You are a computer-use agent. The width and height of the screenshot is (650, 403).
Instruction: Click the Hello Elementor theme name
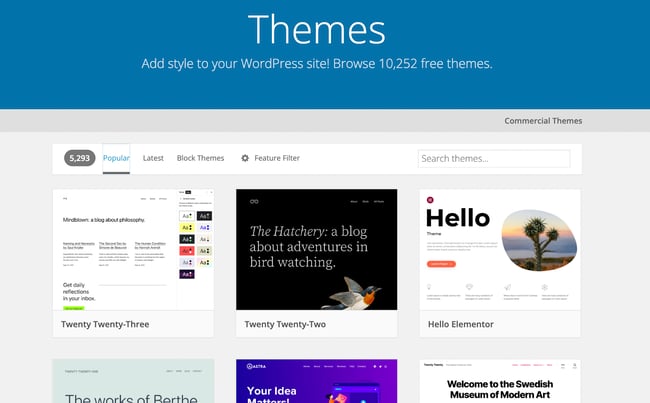(461, 324)
